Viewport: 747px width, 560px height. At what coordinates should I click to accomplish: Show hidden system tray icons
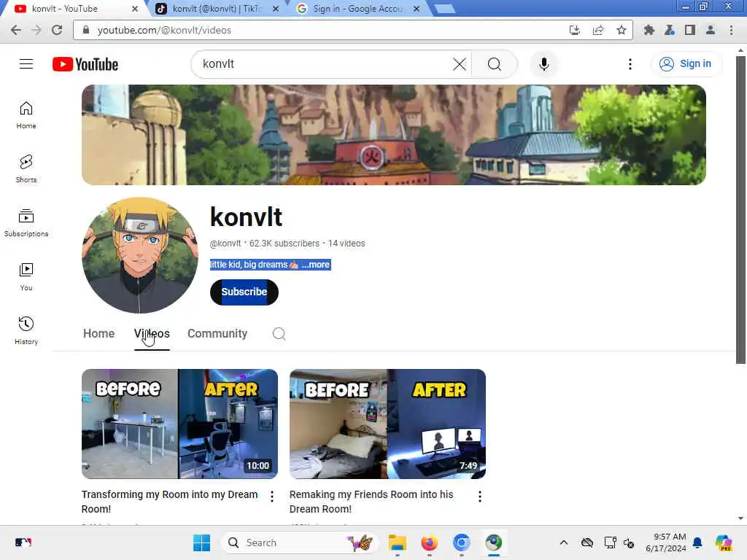point(564,542)
